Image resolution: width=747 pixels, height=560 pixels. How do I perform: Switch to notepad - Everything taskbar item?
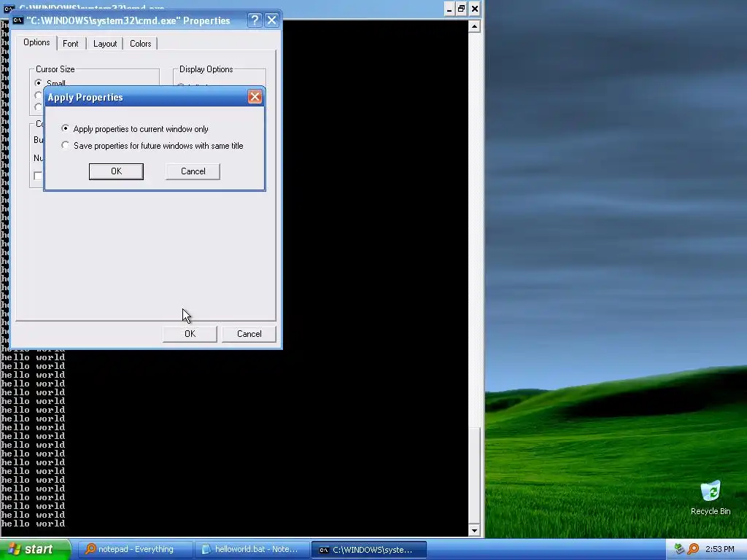coord(135,550)
